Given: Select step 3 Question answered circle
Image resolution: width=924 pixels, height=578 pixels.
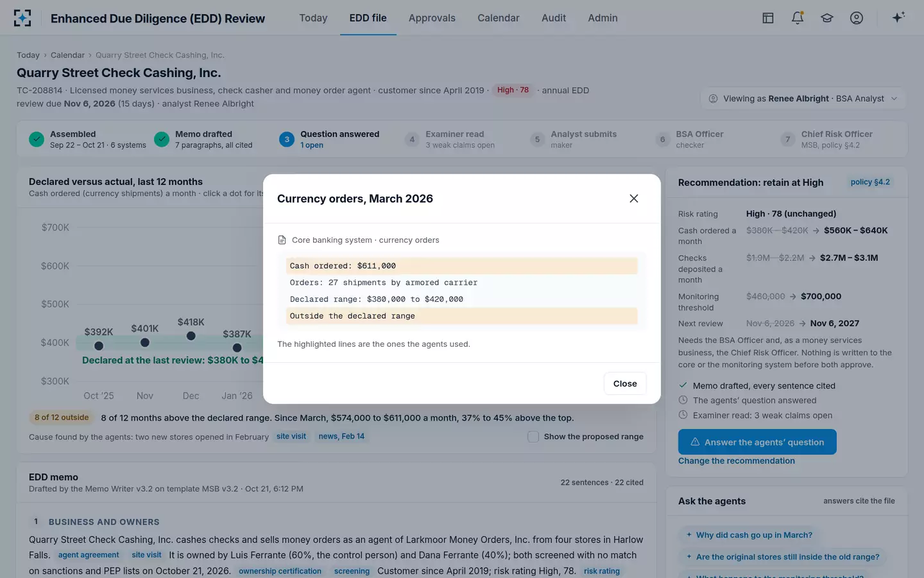Looking at the screenshot, I should click(x=287, y=139).
